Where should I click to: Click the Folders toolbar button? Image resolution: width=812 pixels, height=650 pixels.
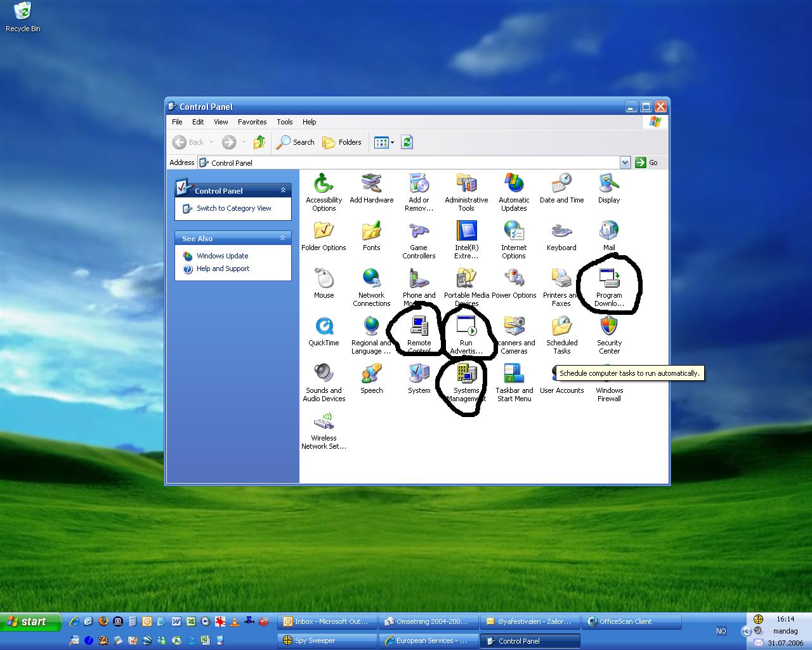point(342,142)
